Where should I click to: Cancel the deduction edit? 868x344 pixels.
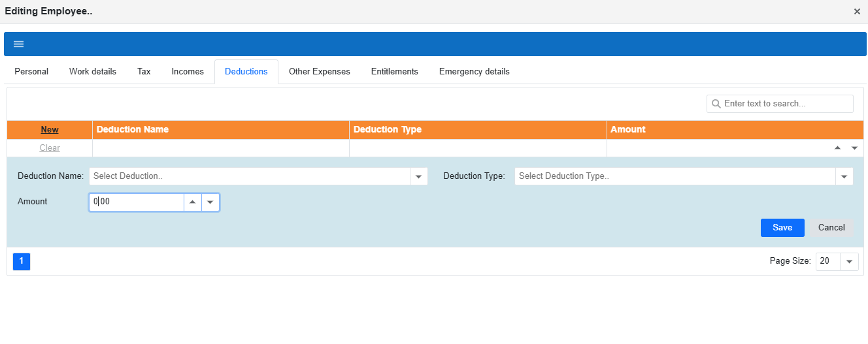(x=831, y=228)
